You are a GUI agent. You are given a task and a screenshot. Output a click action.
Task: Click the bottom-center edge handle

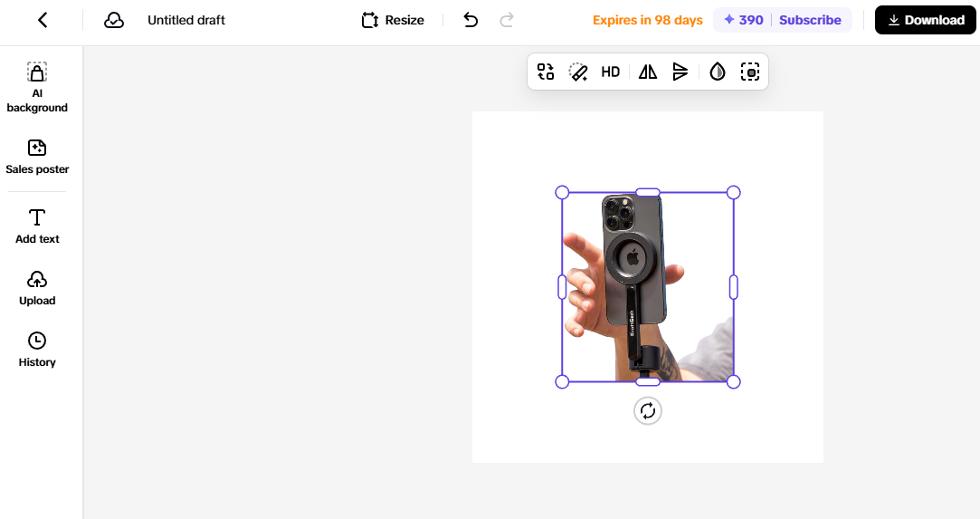[648, 381]
